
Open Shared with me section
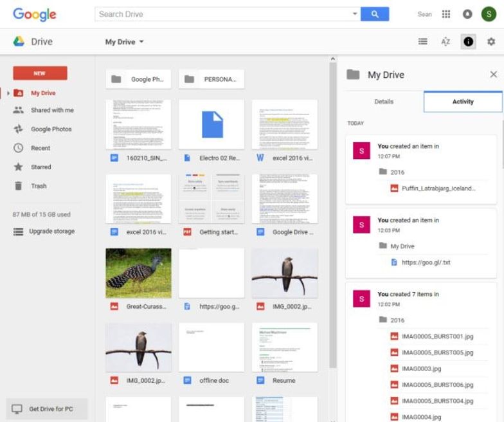click(x=52, y=111)
